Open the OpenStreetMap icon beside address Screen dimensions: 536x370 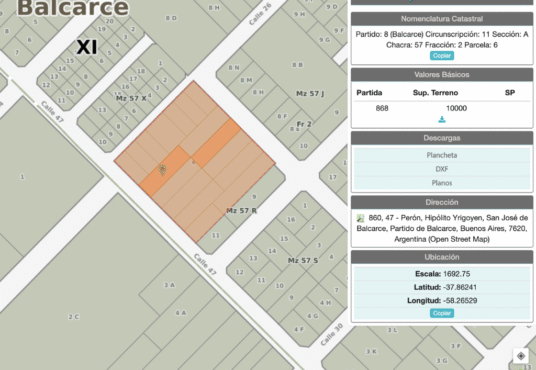point(360,218)
